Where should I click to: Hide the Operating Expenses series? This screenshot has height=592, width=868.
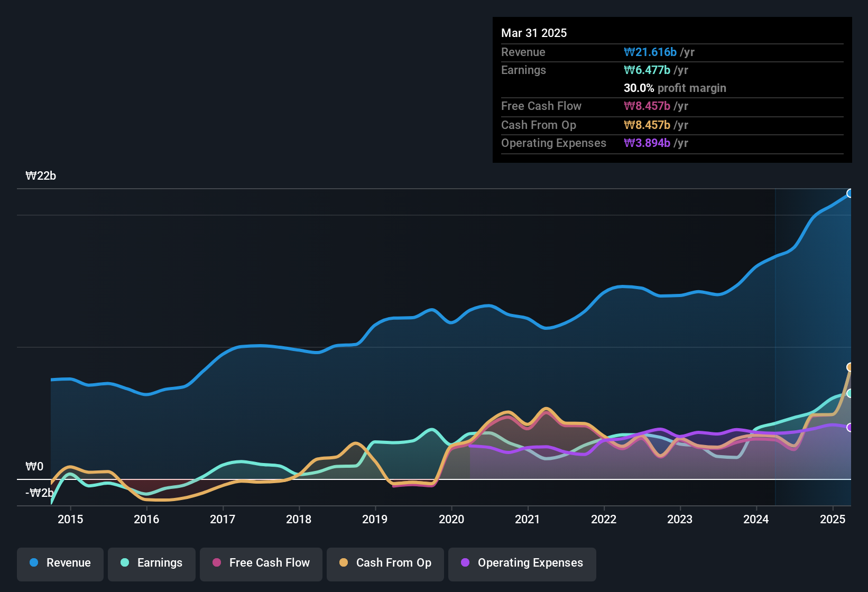point(522,563)
